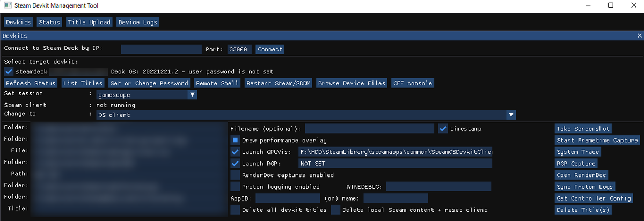
Task: Maximize the Steam Devkit Management Tool window
Action: (611, 5)
